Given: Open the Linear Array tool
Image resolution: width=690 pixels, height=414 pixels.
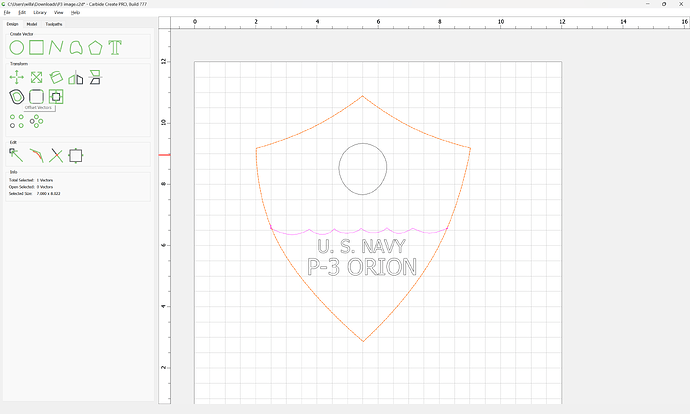Looking at the screenshot, I should pyautogui.click(x=17, y=120).
